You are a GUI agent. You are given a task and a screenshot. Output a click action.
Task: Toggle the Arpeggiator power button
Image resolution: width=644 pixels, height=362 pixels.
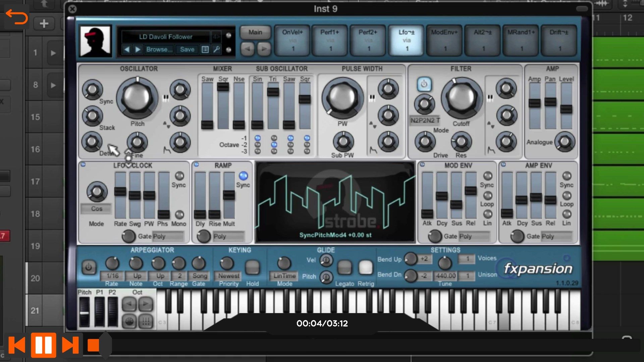coord(89,267)
